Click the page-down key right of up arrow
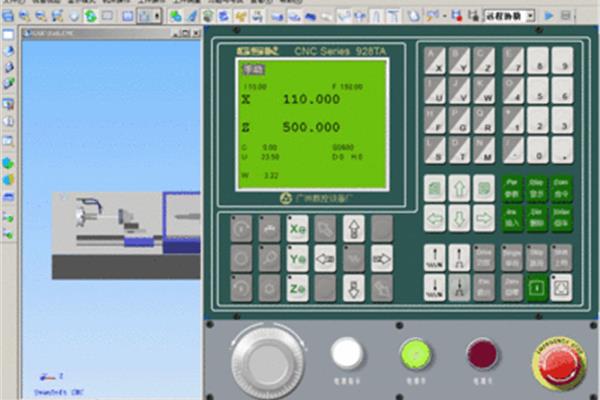The image size is (600, 400). click(x=484, y=188)
